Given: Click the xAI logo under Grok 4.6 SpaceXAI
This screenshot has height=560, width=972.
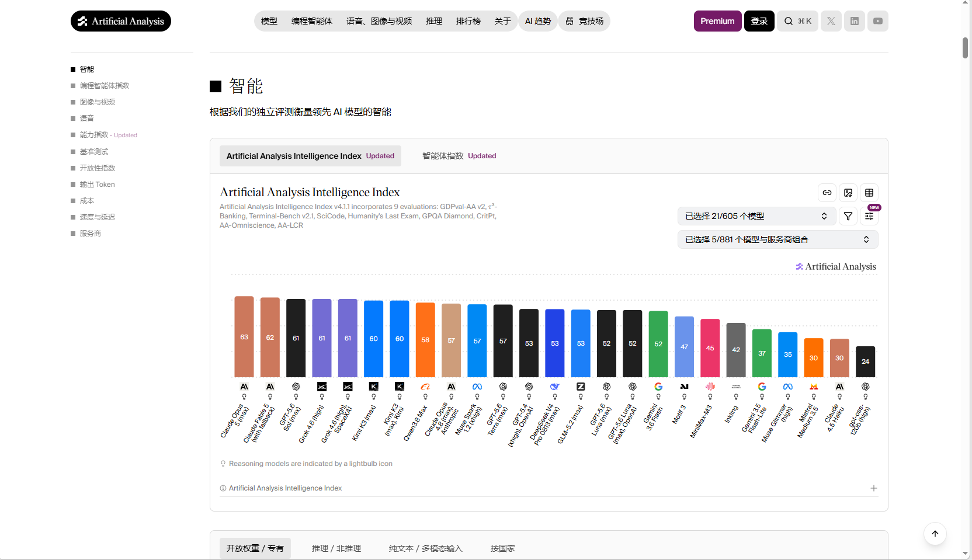Looking at the screenshot, I should (348, 387).
